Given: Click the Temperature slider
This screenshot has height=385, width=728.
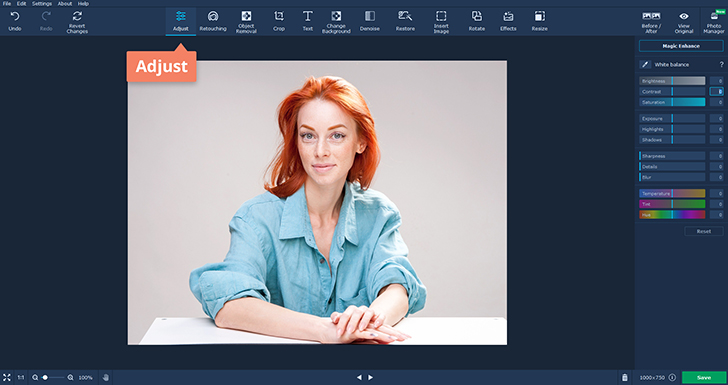Looking at the screenshot, I should coord(672,193).
